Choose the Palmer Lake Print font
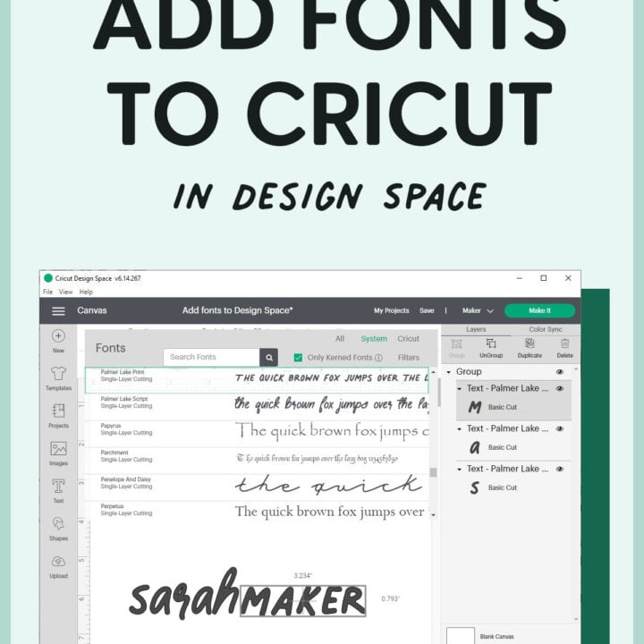 [257, 380]
